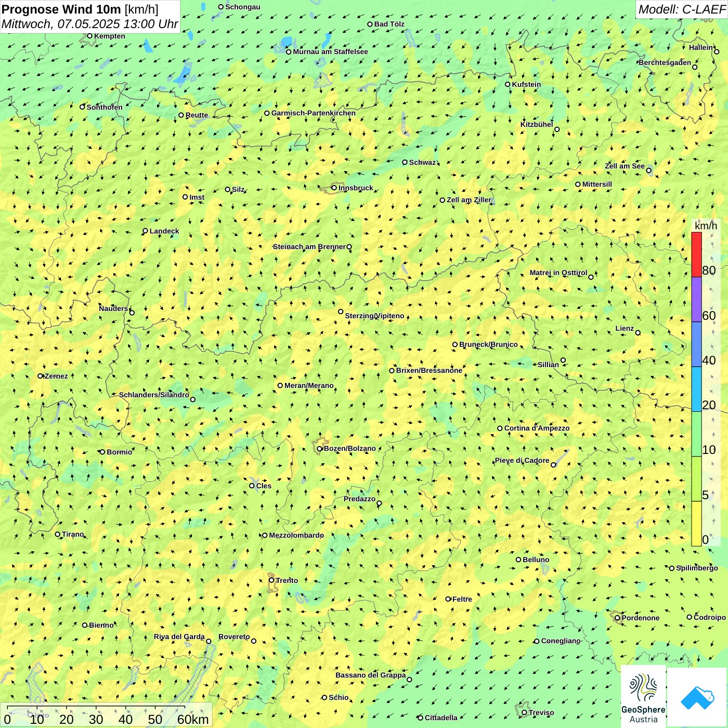Screen dimensions: 728x728
Task: Click the 'Mittersill' label
Action: click(x=597, y=184)
